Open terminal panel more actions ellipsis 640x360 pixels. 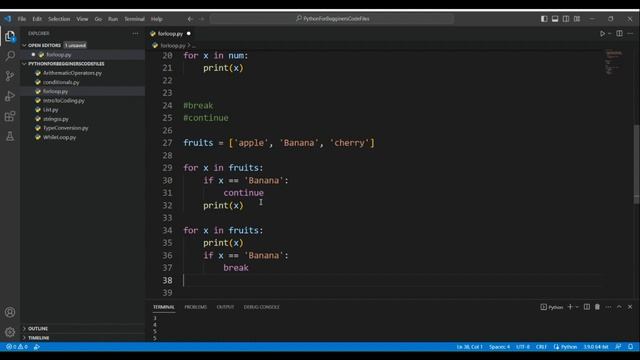[608, 307]
